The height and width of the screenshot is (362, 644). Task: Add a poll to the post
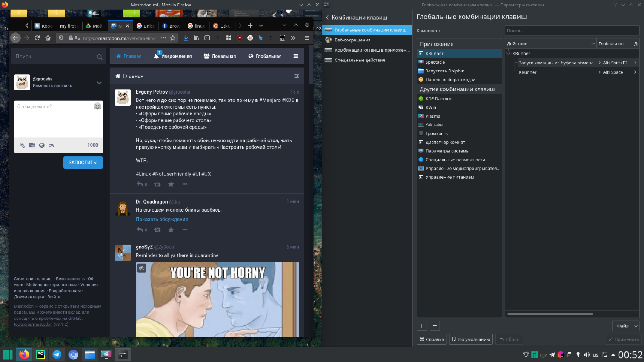coord(32,145)
